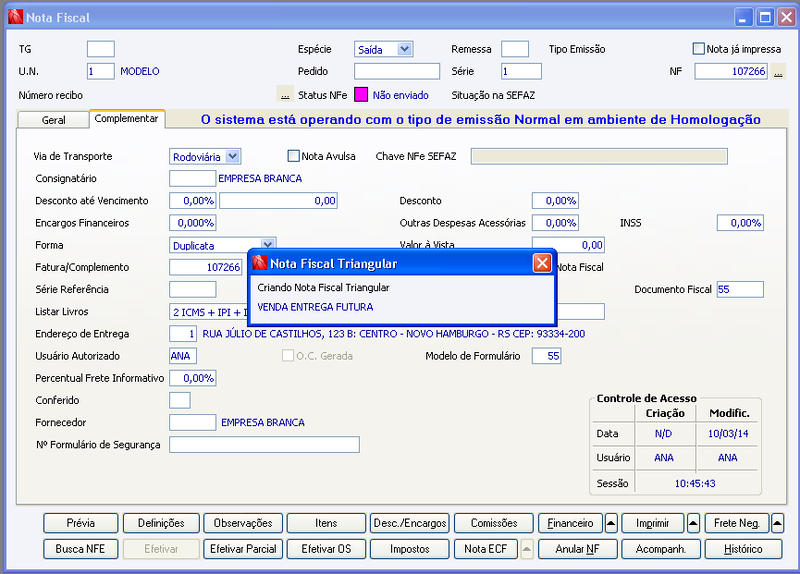Screen dimensions: 800x574
Task: Click the Itens button
Action: click(326, 523)
